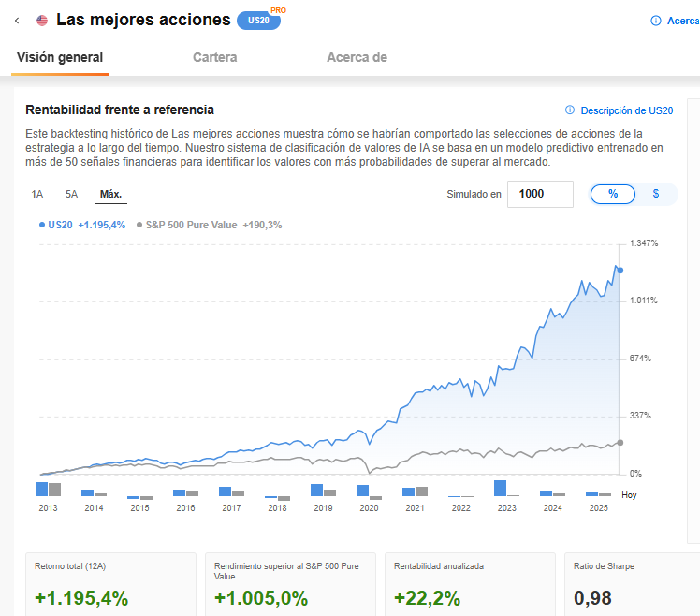Click the blue US20 legend dot

pos(42,225)
